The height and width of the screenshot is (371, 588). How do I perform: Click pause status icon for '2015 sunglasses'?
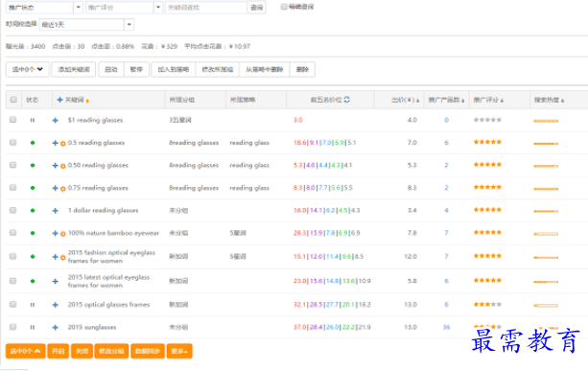point(33,327)
